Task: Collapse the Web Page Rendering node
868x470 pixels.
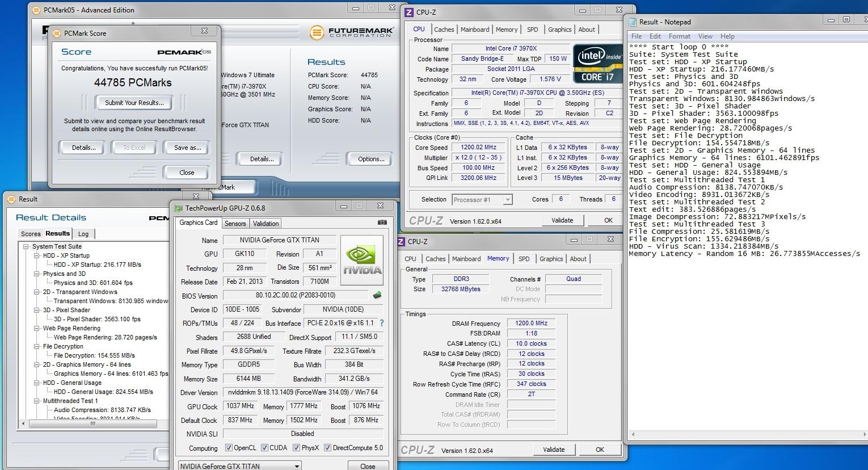Action: point(37,328)
